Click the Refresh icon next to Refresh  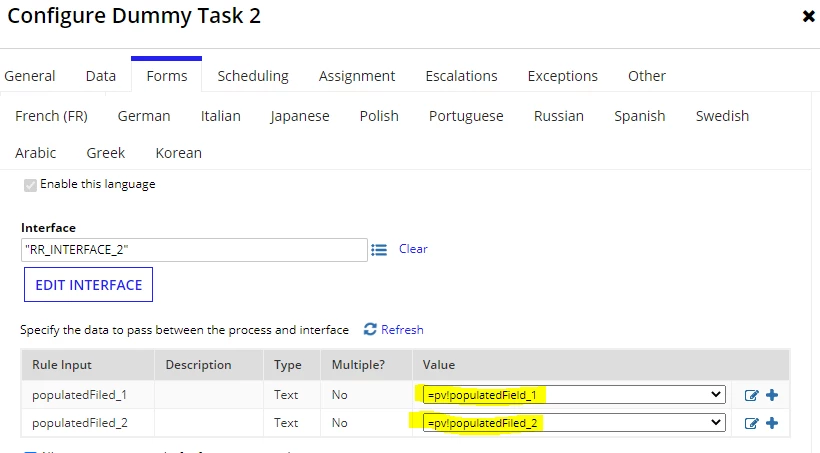point(370,330)
